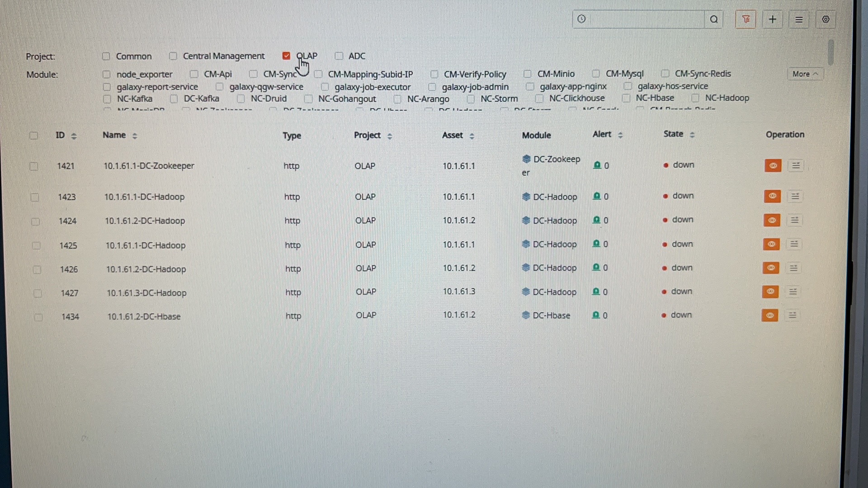The height and width of the screenshot is (488, 868).
Task: Click the alert bell icon in row 1423
Action: tap(597, 196)
